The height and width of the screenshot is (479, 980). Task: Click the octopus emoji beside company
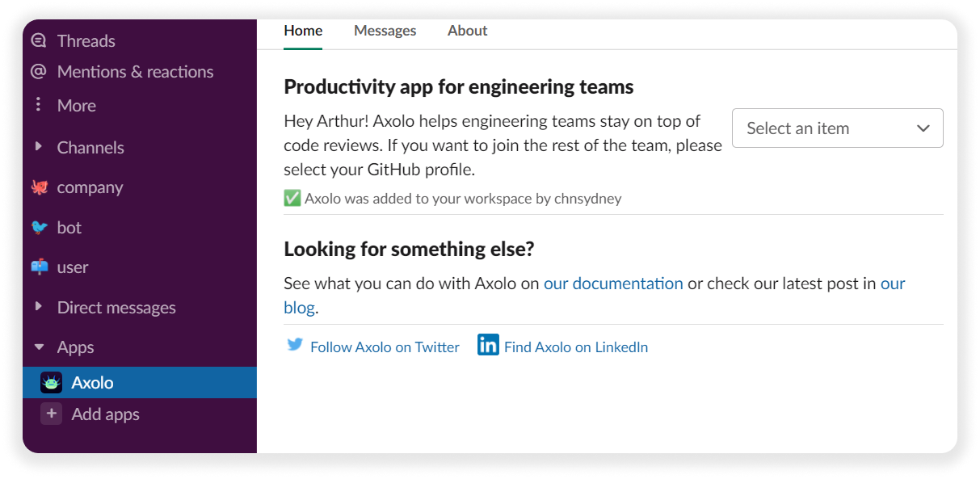coord(40,187)
